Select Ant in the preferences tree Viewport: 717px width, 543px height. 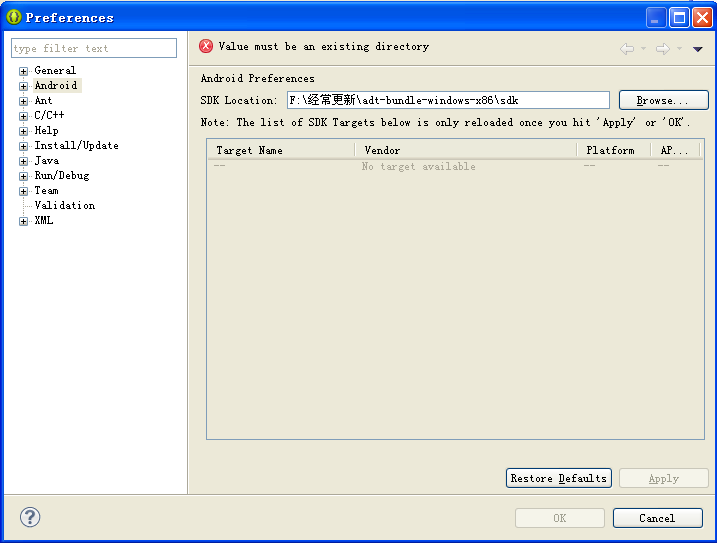tap(43, 101)
